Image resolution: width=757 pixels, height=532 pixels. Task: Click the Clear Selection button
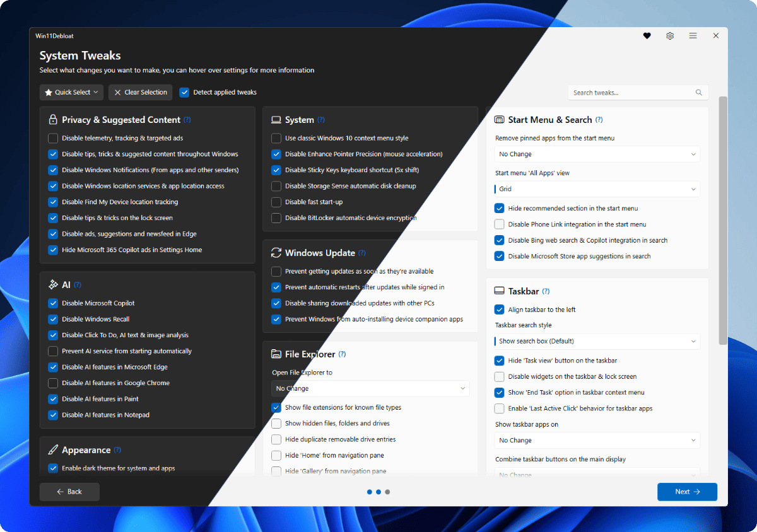click(x=141, y=92)
